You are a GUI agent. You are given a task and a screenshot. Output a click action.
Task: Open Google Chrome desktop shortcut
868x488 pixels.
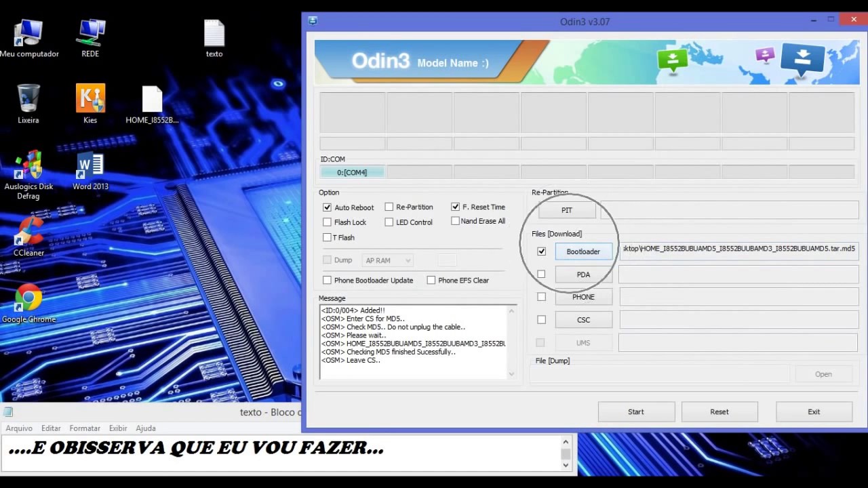[28, 303]
